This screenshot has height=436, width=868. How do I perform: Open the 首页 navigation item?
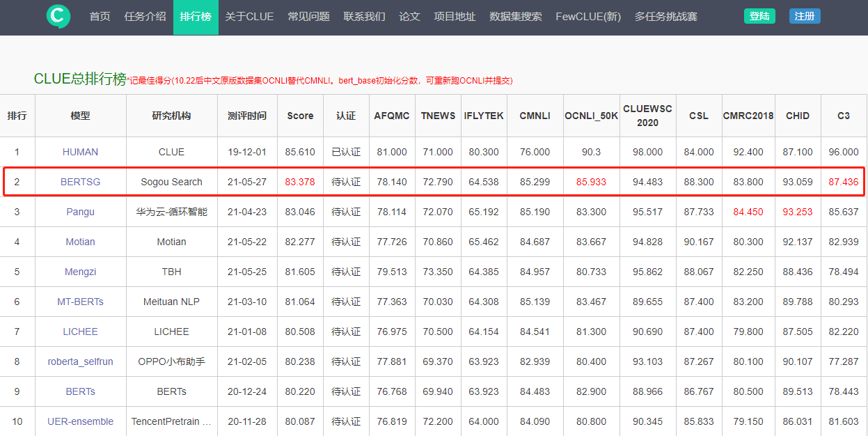pos(99,16)
